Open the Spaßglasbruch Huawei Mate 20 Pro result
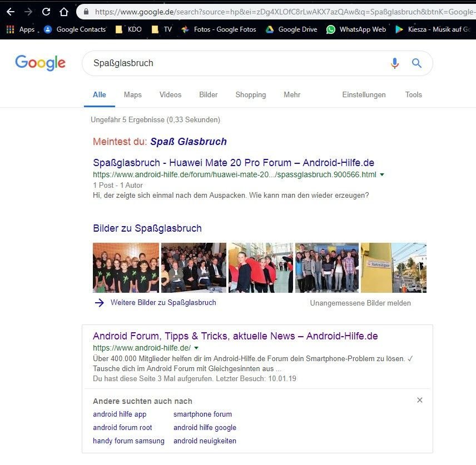Viewport: 476px width, 465px height. 234,163
